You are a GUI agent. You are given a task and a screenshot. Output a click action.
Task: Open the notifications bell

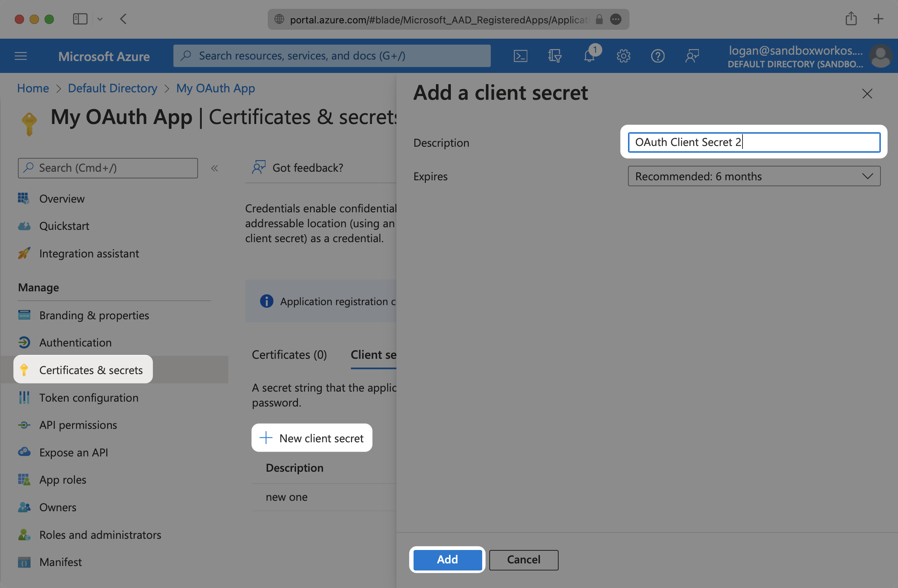click(589, 56)
